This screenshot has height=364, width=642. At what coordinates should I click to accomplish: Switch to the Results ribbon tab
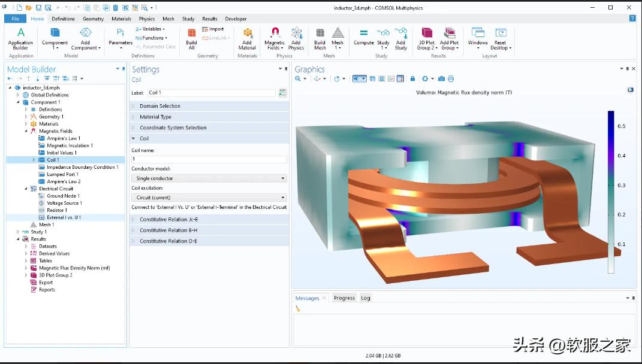(209, 19)
